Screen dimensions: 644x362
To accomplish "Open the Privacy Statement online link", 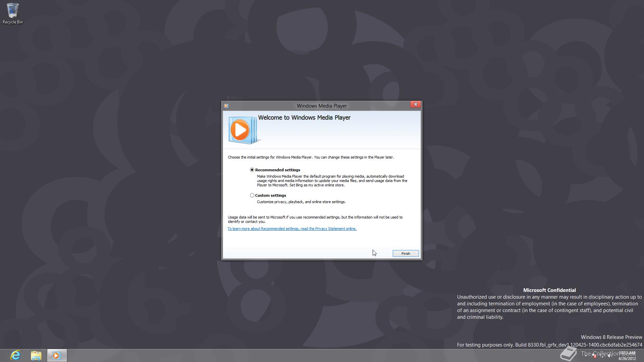I will coord(292,229).
